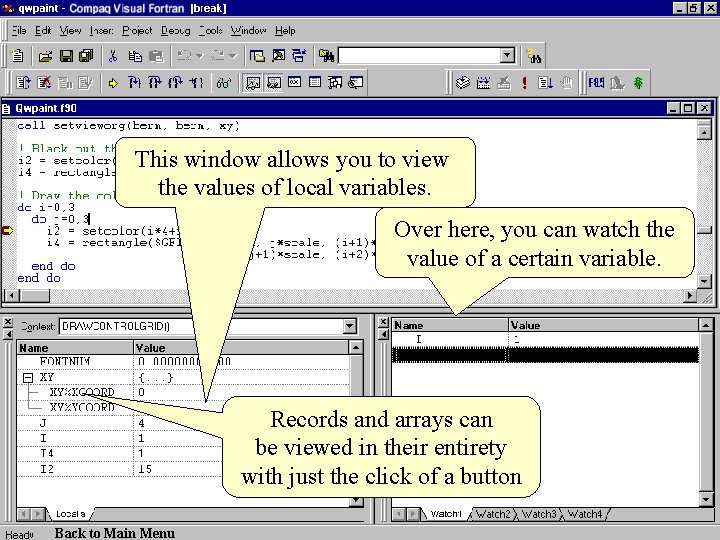Click the green tree icon
This screenshot has height=540, width=720.
[638, 83]
